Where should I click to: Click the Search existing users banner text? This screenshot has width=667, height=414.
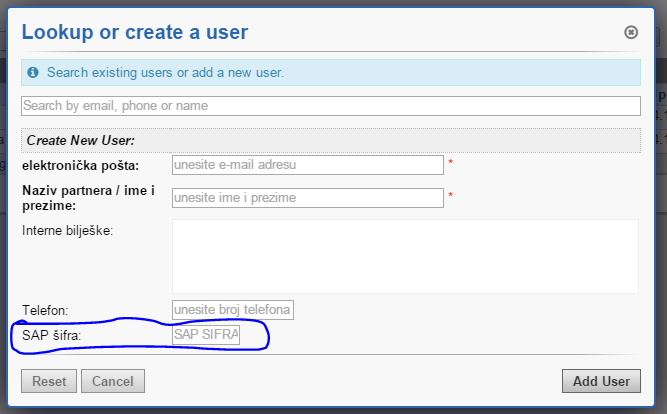tap(165, 72)
